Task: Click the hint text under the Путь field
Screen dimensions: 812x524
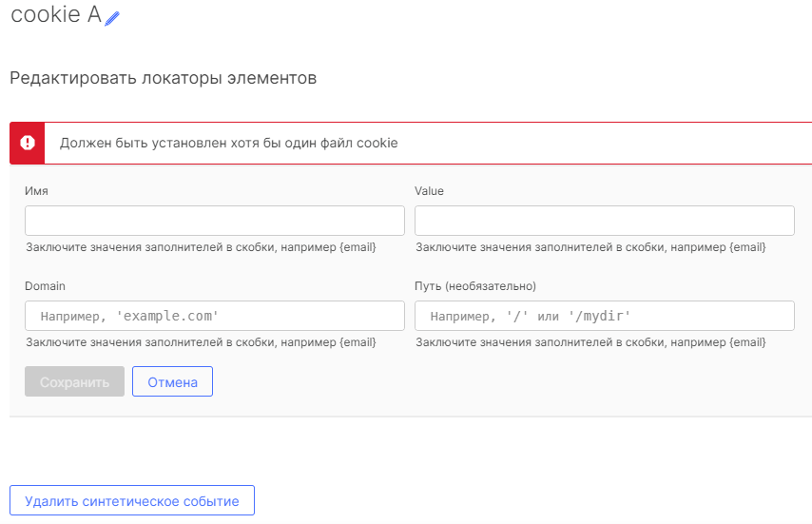Action: pos(590,342)
